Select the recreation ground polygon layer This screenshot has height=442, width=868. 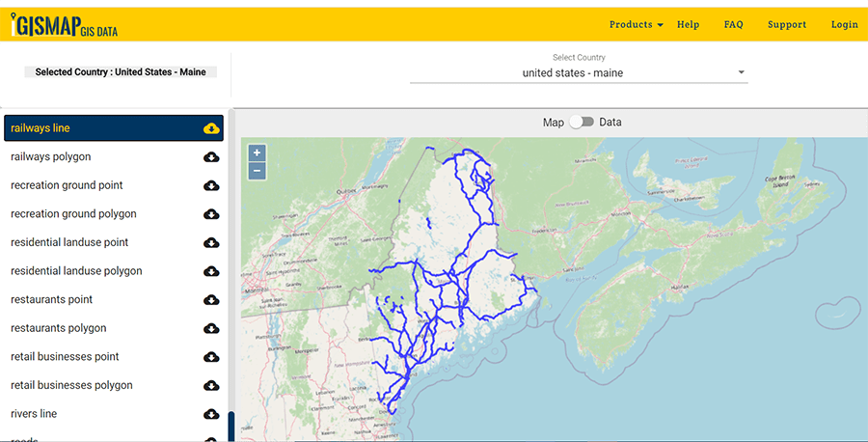coord(114,214)
